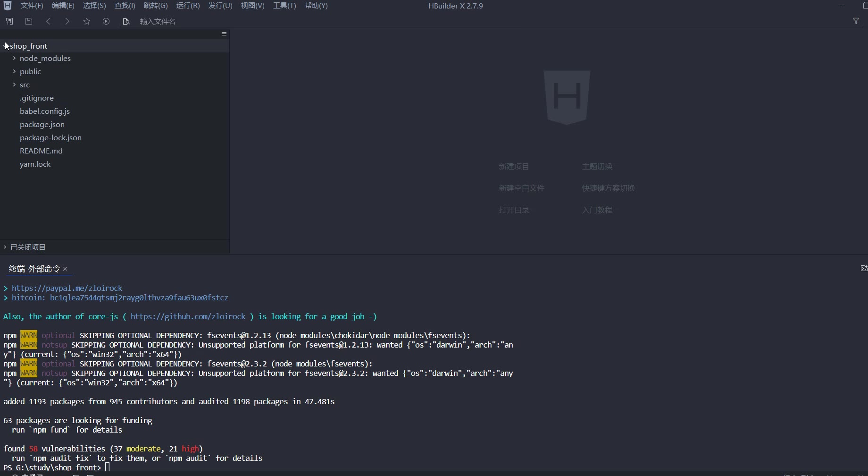Click the bookmark star icon
Image resolution: width=868 pixels, height=476 pixels.
click(x=87, y=21)
